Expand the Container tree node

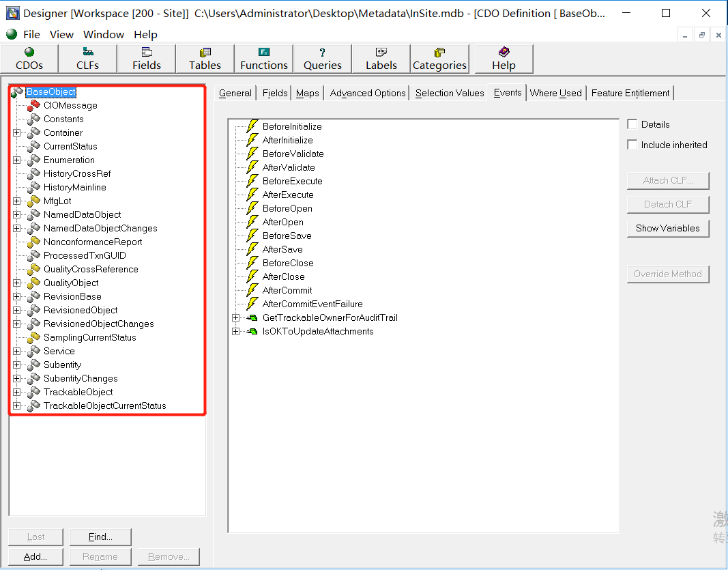pyautogui.click(x=17, y=132)
